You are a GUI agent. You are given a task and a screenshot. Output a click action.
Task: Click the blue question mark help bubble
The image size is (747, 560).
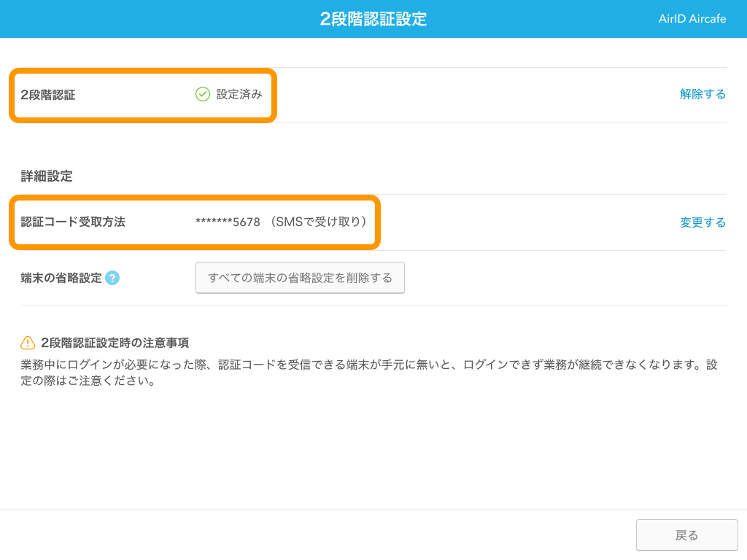(x=112, y=278)
